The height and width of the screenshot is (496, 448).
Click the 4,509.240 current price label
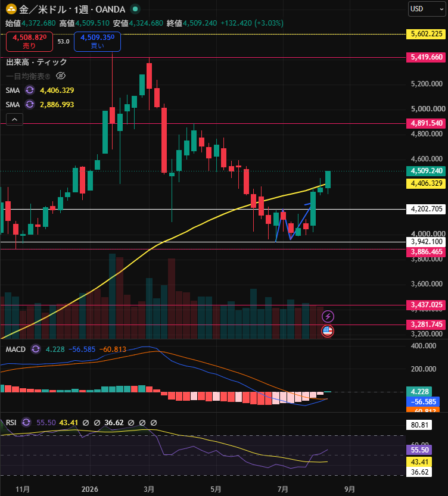[x=426, y=171]
